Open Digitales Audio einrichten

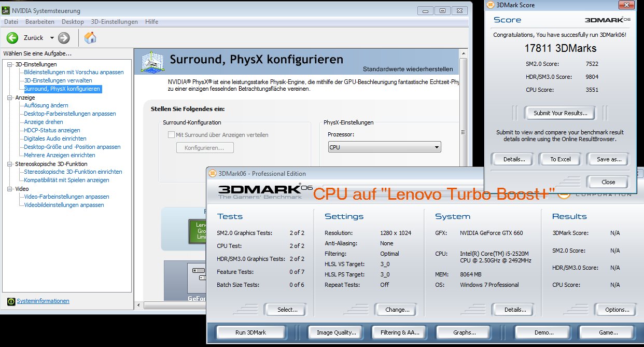(55, 138)
